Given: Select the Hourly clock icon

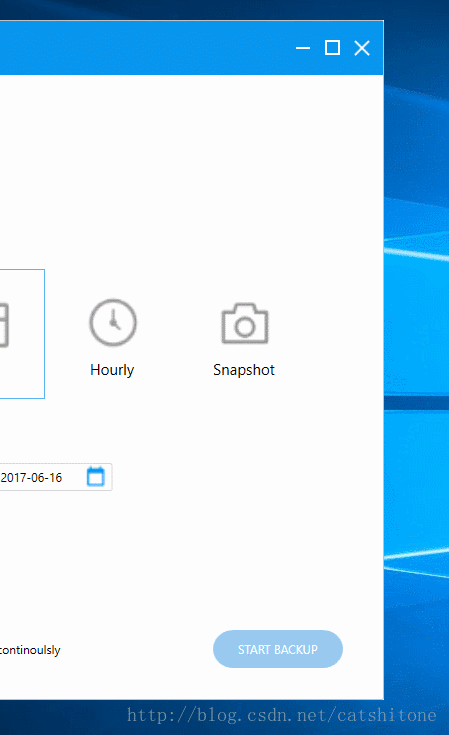Looking at the screenshot, I should click(113, 322).
